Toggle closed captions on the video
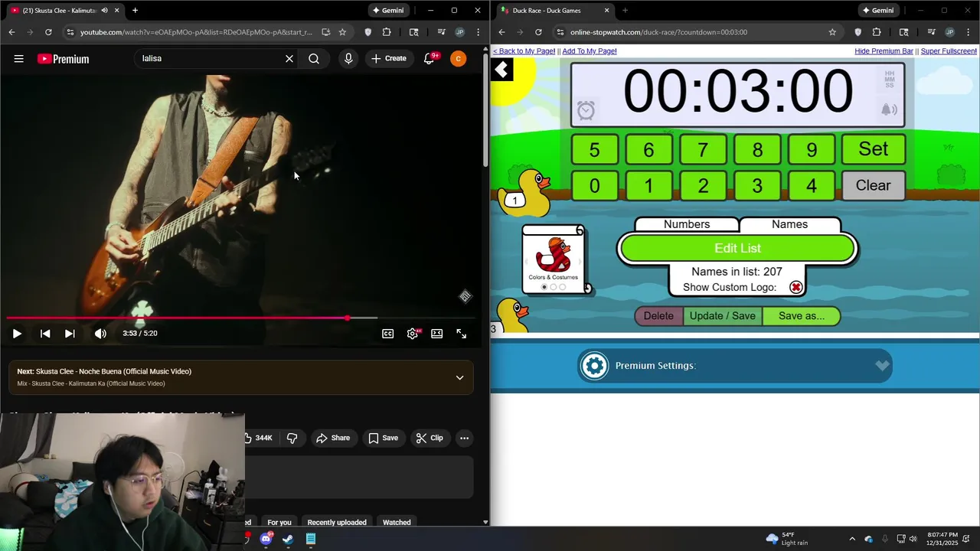Screen dimensions: 980x551 click(388, 334)
